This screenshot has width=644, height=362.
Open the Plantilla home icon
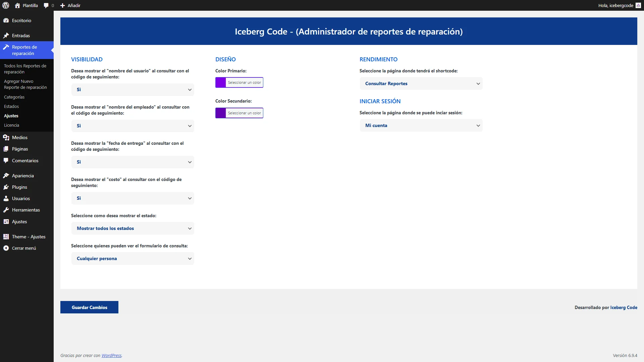coord(17,5)
